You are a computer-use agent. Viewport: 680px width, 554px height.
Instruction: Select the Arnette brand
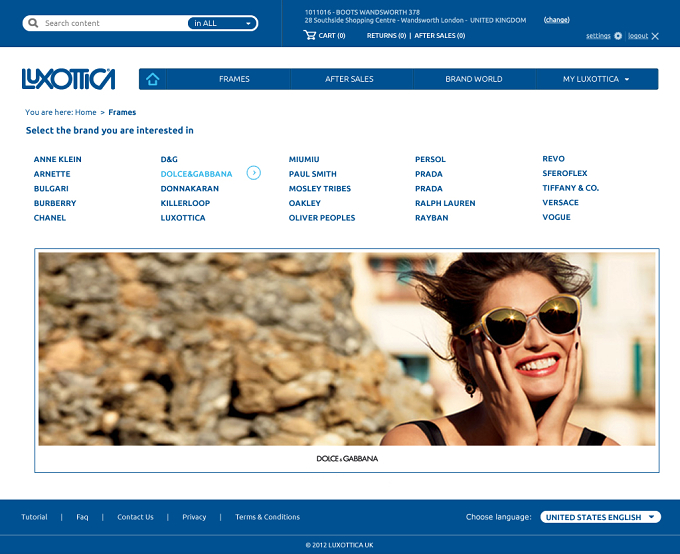click(52, 174)
